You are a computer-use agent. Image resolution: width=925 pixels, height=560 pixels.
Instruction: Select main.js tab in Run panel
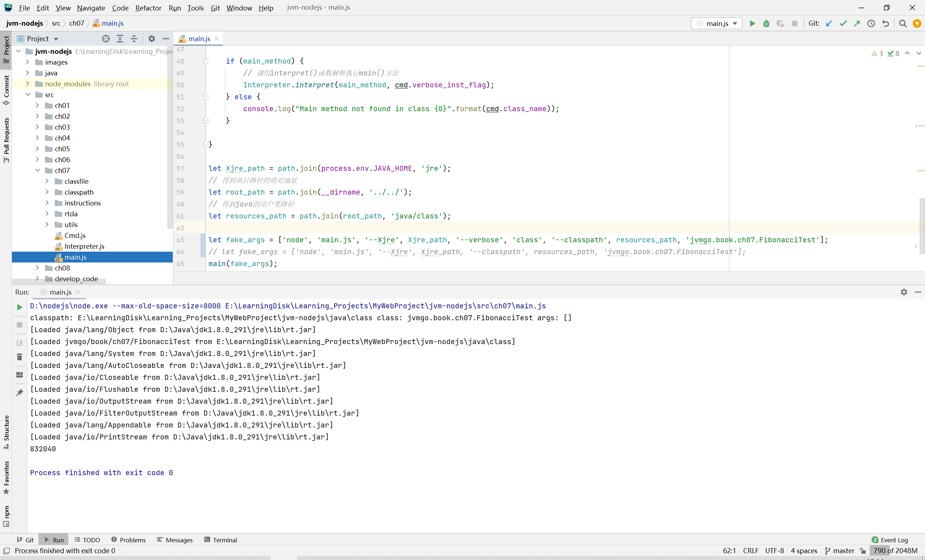[60, 292]
